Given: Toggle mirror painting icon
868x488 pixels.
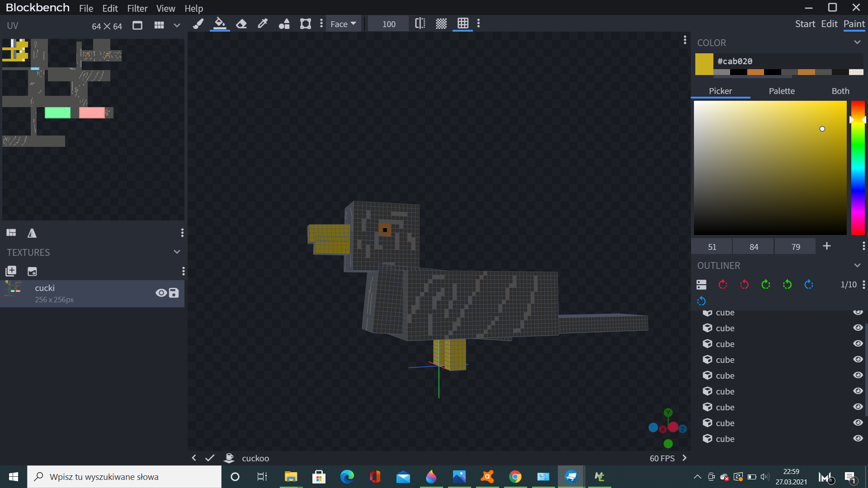Looking at the screenshot, I should point(420,24).
